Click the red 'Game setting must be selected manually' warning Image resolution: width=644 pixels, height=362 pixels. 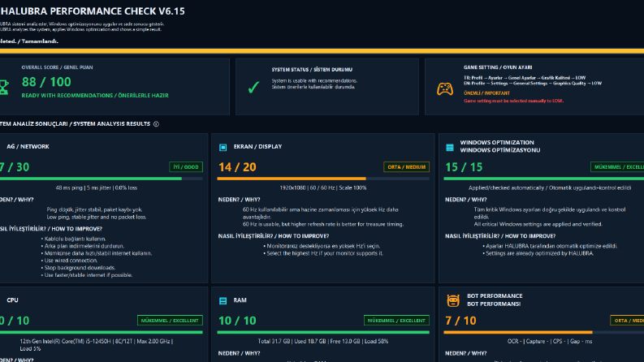point(513,101)
